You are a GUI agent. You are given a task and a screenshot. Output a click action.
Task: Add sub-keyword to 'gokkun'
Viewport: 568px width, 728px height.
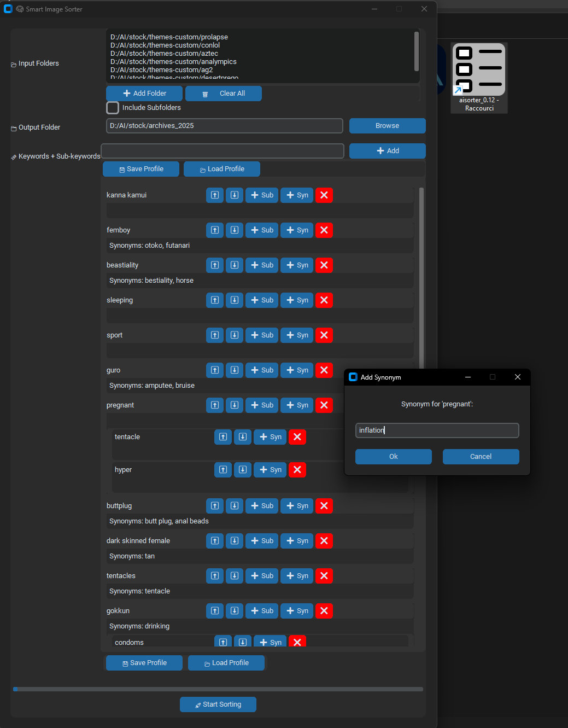pos(262,611)
